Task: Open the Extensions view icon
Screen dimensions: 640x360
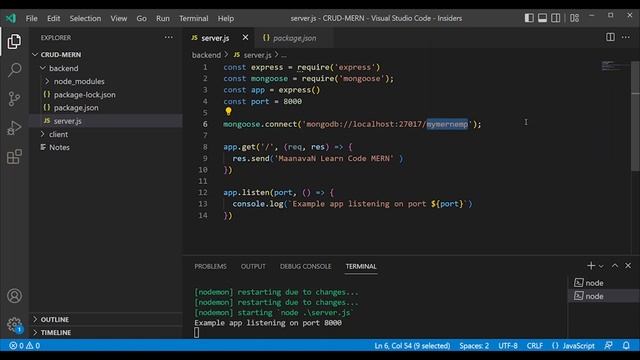Action: click(x=14, y=157)
